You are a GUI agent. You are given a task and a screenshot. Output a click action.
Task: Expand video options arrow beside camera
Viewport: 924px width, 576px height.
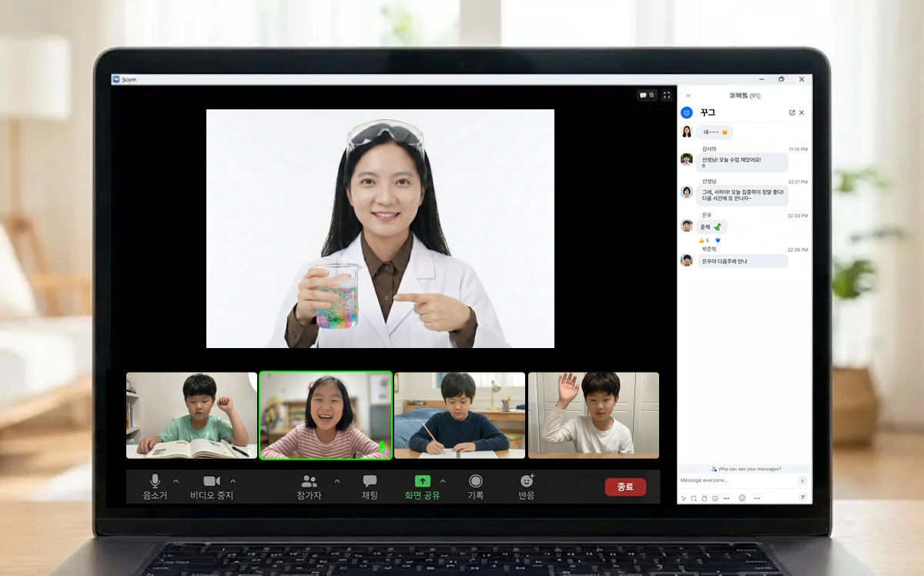pyautogui.click(x=233, y=481)
